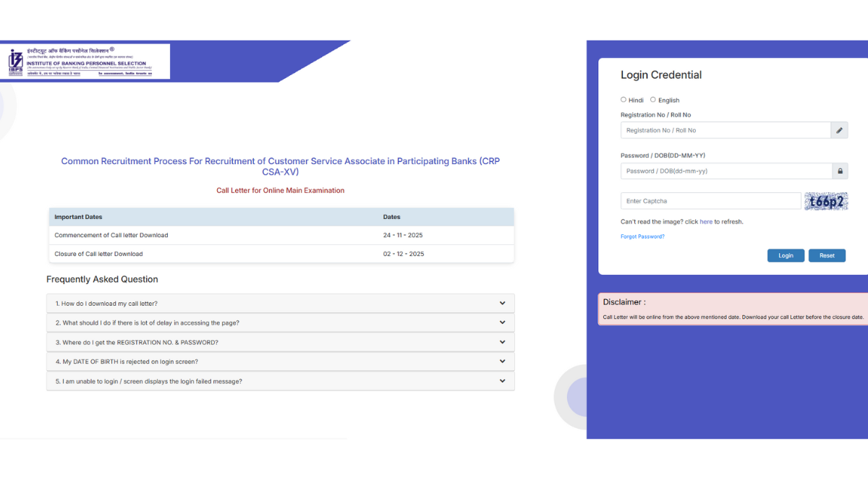Click the Password / DOB input field
The width and height of the screenshot is (868, 488).
[723, 171]
